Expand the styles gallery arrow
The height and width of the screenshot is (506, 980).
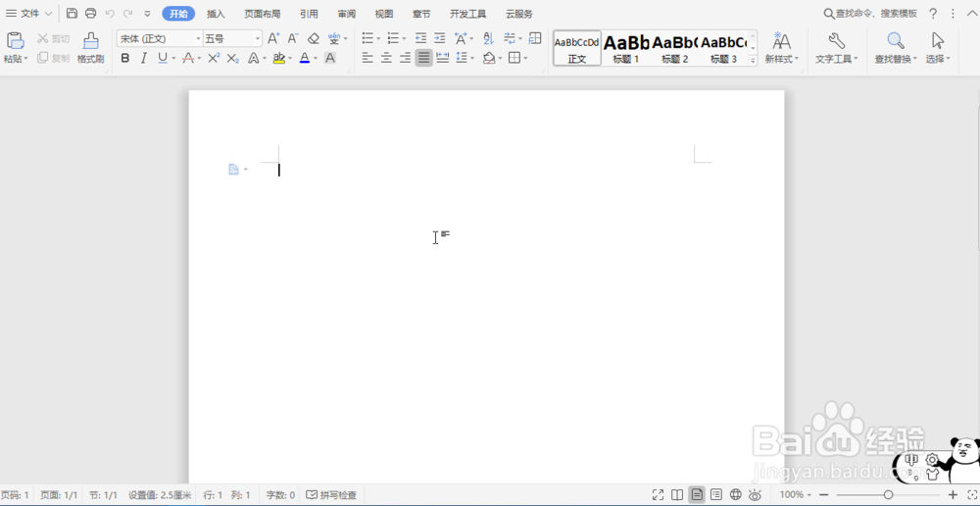pyautogui.click(x=753, y=60)
